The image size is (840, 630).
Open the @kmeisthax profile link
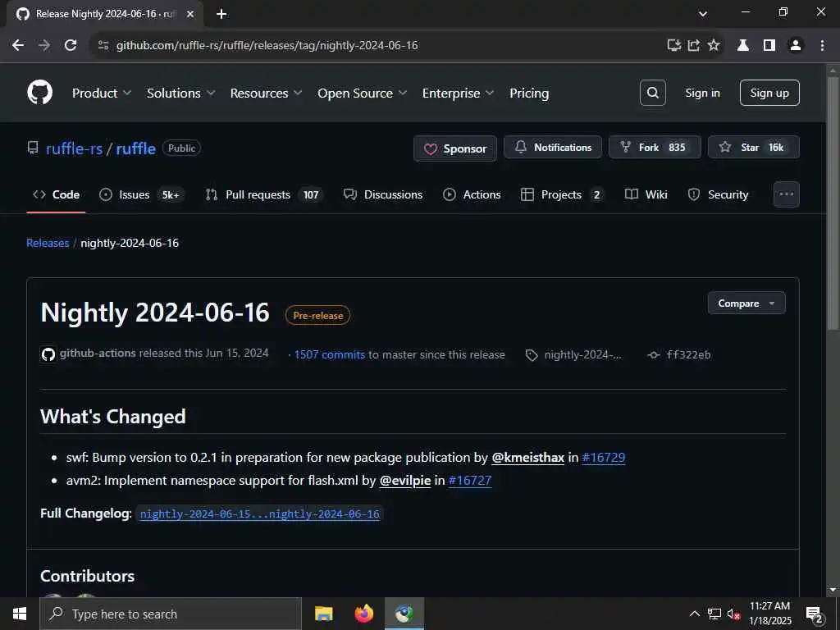coord(527,458)
